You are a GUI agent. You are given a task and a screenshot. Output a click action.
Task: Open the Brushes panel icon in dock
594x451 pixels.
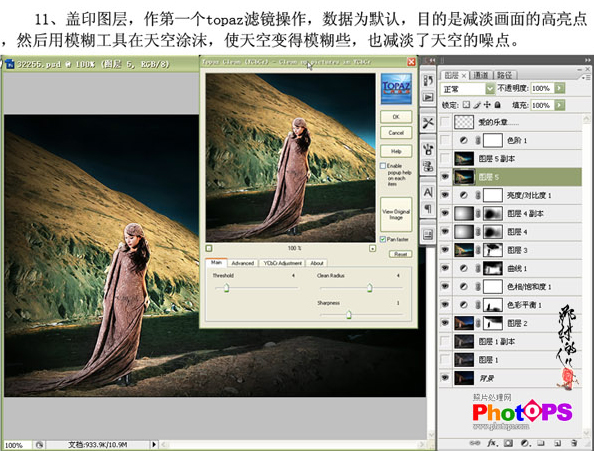click(428, 149)
